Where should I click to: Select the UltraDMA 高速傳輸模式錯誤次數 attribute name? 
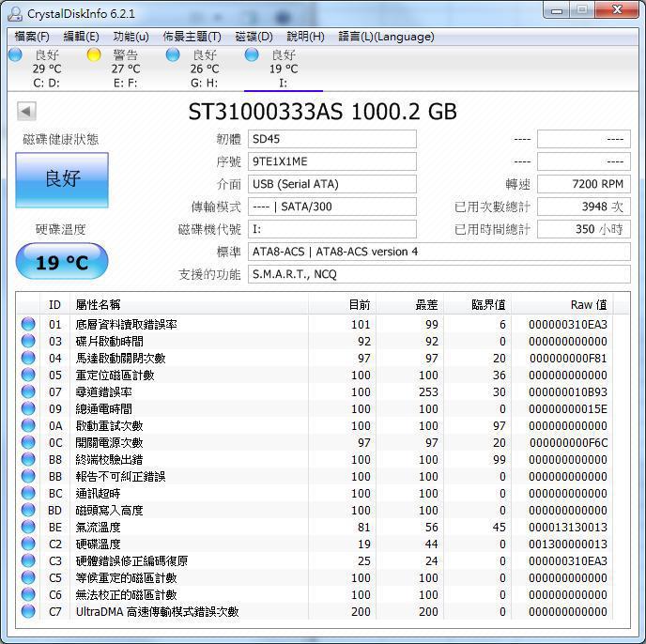pos(158,611)
